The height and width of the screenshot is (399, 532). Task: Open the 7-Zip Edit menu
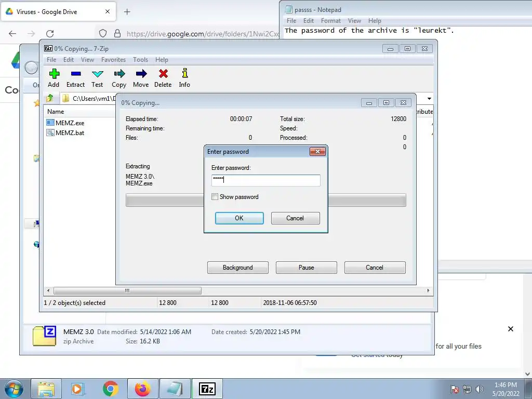coord(69,60)
